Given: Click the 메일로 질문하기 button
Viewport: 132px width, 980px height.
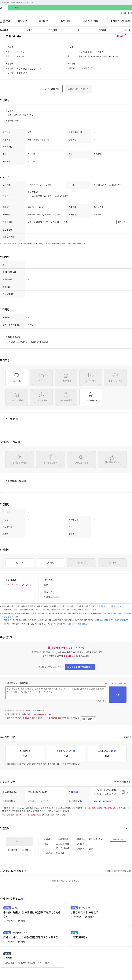Looking at the screenshot, I should tap(88, 718).
